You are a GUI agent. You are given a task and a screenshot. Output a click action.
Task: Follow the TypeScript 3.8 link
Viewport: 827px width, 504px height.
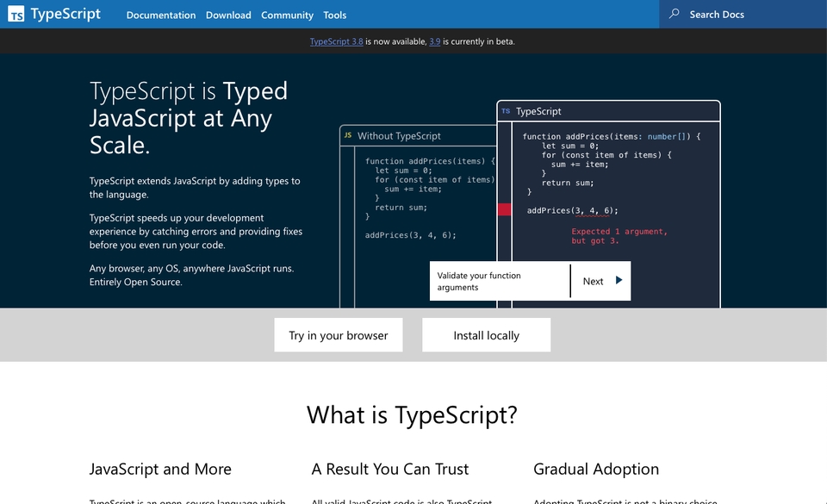pyautogui.click(x=337, y=41)
